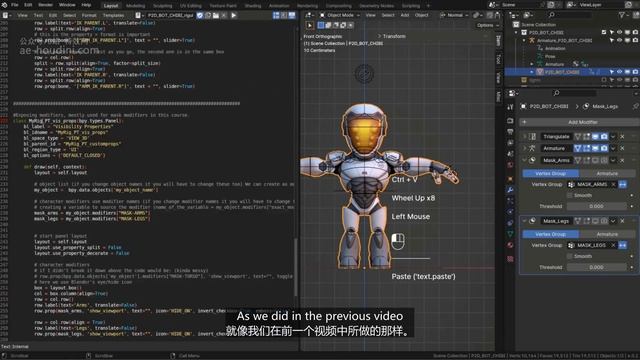The width and height of the screenshot is (640, 360).
Task: Toggle eye visibility for P2D_BOT_CHIBI collection
Action: pyautogui.click(x=620, y=32)
